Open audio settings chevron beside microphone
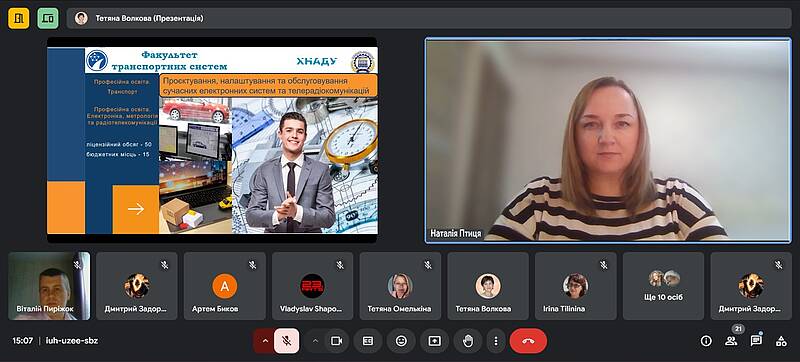The width and height of the screenshot is (800, 362). pos(265,341)
